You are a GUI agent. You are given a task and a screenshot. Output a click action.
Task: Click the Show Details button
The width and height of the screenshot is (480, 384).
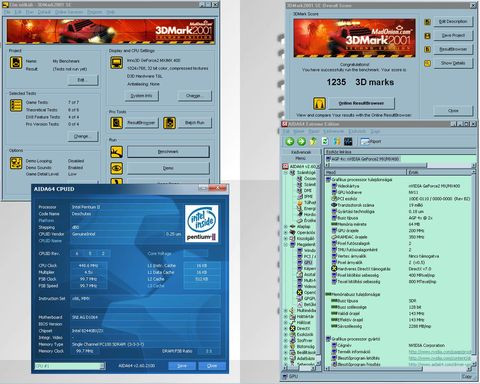click(x=453, y=63)
